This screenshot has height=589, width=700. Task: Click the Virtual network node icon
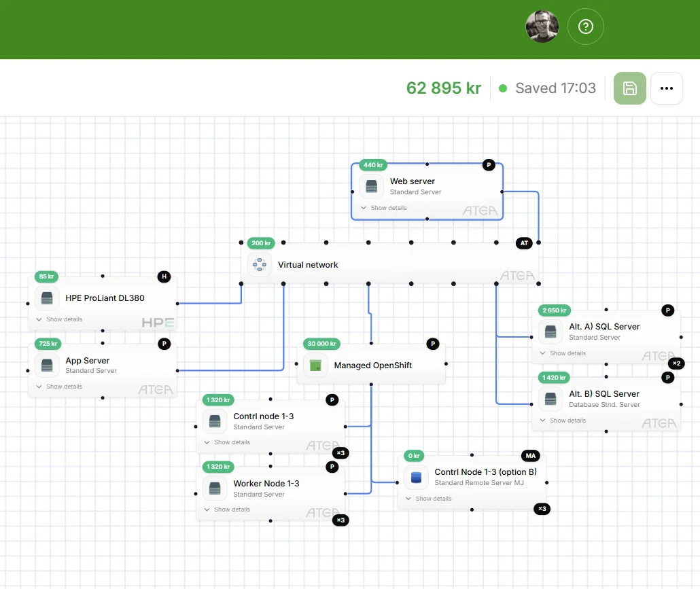259,265
